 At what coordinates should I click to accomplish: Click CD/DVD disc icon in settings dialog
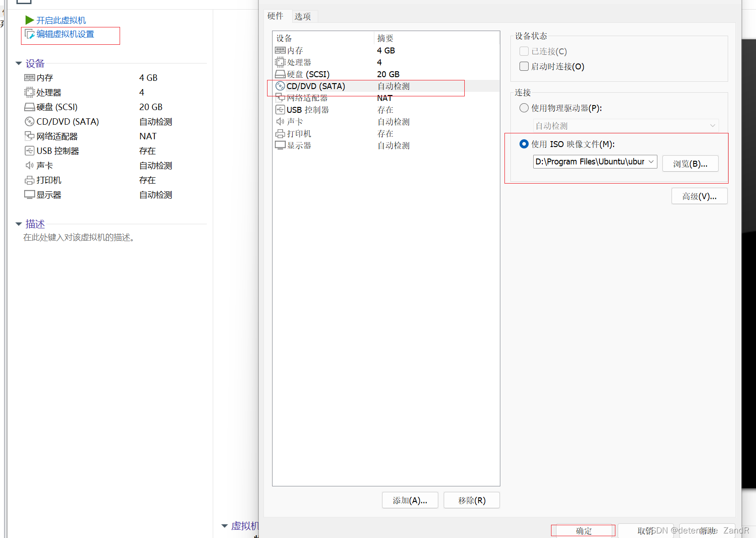280,86
